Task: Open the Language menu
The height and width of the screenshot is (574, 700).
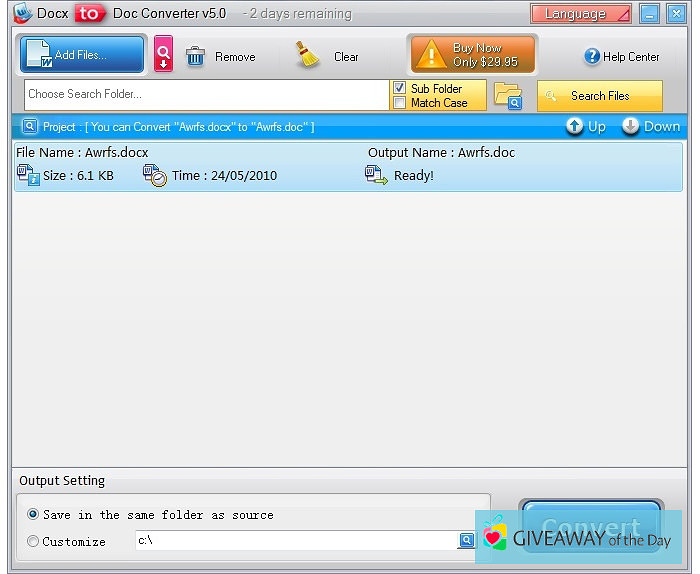Action: click(x=581, y=14)
